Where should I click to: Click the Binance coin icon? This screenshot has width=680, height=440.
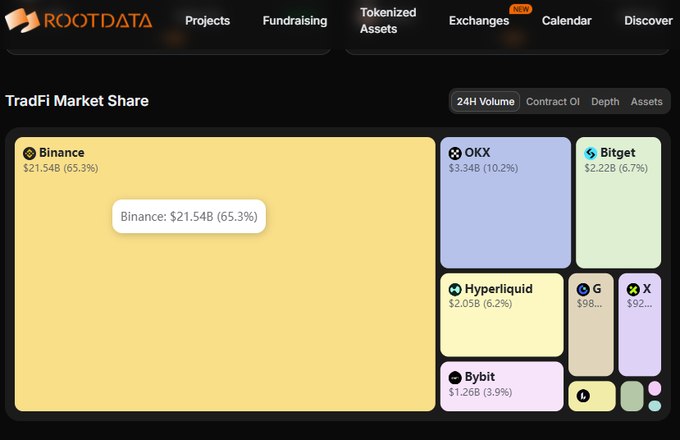(x=29, y=153)
